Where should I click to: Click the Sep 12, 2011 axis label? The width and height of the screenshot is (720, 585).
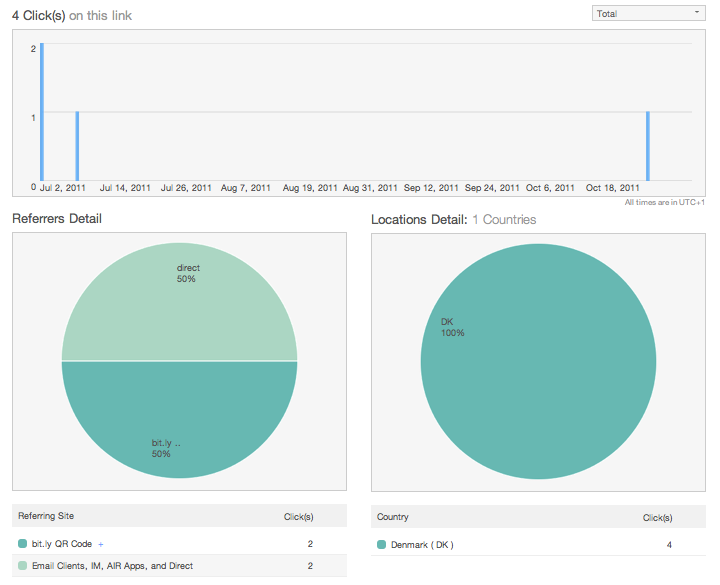pyautogui.click(x=431, y=188)
